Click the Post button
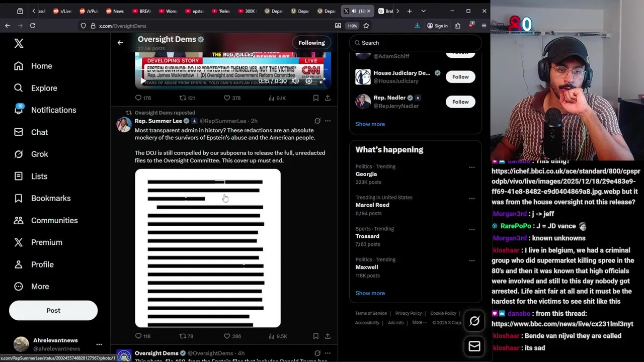 click(x=53, y=310)
